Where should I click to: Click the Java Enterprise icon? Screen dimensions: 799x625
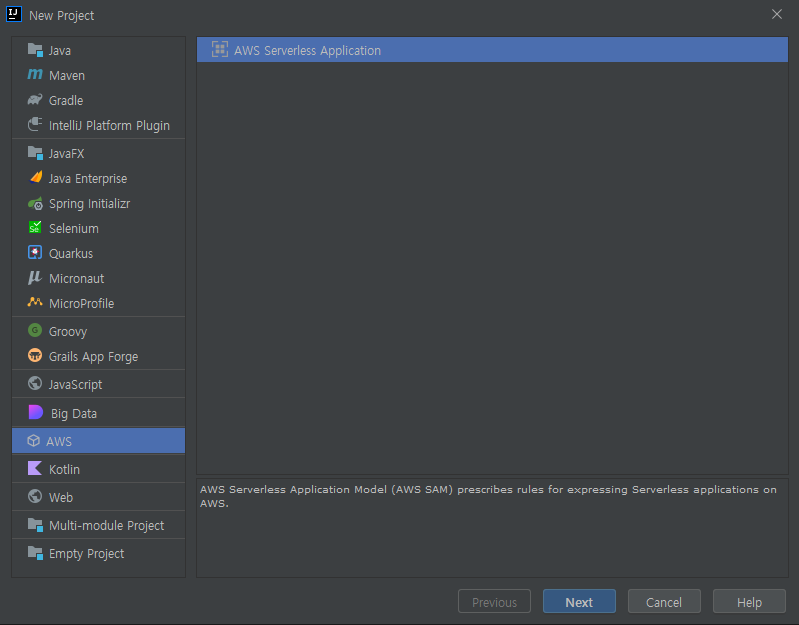tap(35, 177)
